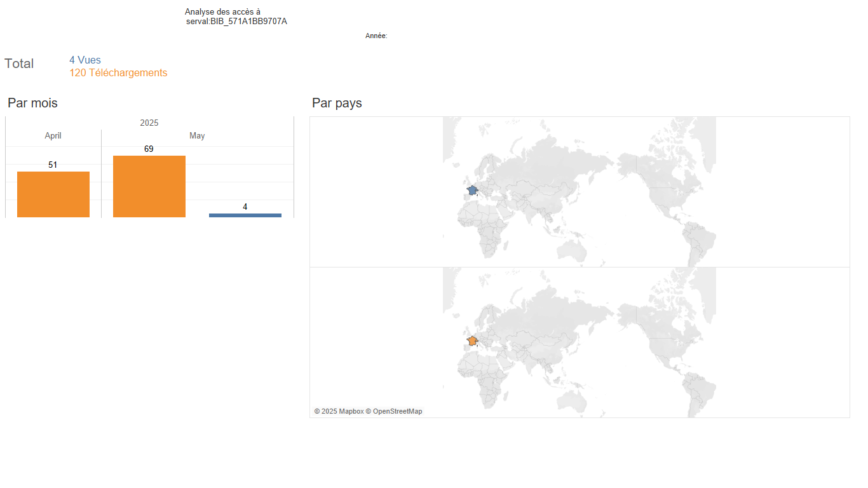Select the orange May downloads bar

[149, 186]
